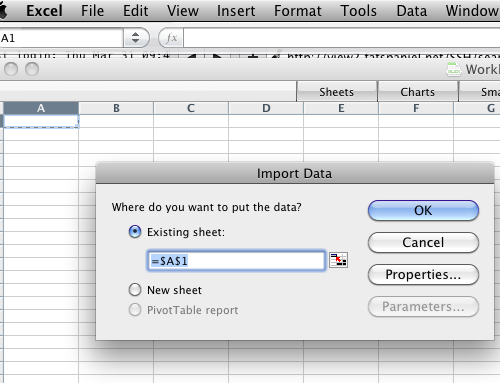This screenshot has height=383, width=500.
Task: Click the fx formula builder button
Action: (x=171, y=38)
